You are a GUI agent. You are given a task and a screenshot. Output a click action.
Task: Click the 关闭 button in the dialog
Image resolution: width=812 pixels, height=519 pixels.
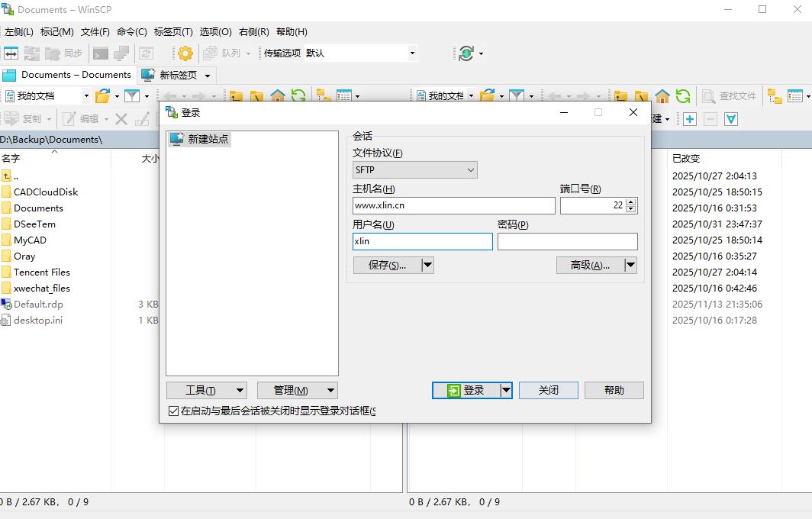tap(549, 391)
